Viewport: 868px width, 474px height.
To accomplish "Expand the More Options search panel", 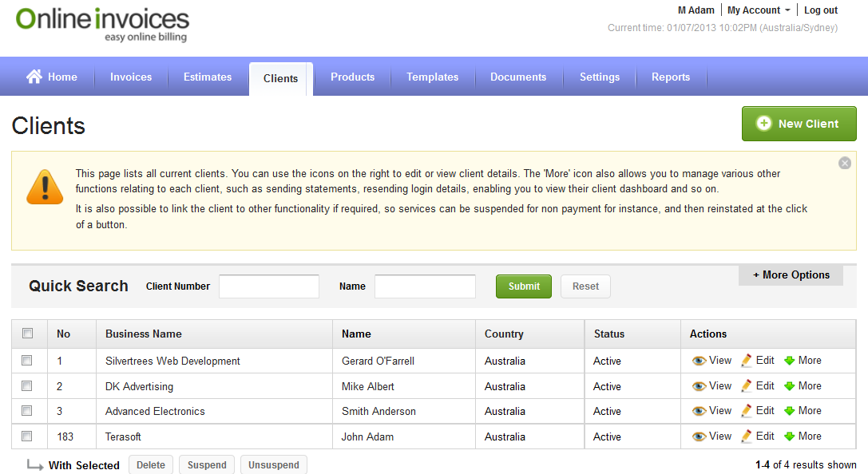I will [791, 275].
